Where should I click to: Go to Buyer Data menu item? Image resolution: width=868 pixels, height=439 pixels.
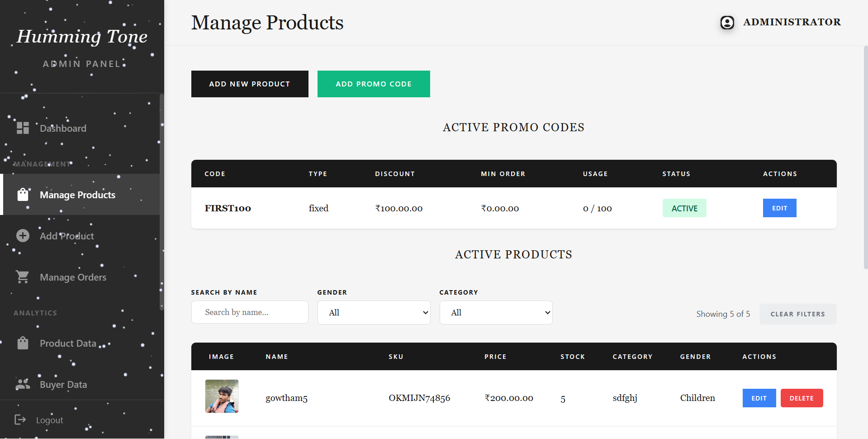pyautogui.click(x=63, y=384)
